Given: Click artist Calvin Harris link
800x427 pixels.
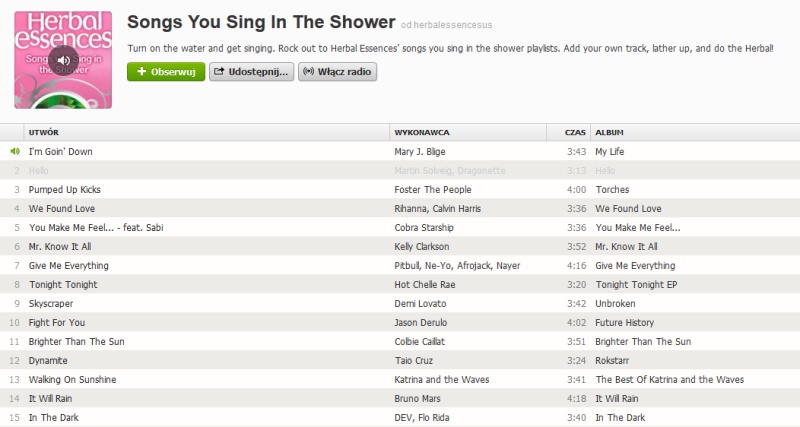Looking at the screenshot, I should [x=455, y=208].
